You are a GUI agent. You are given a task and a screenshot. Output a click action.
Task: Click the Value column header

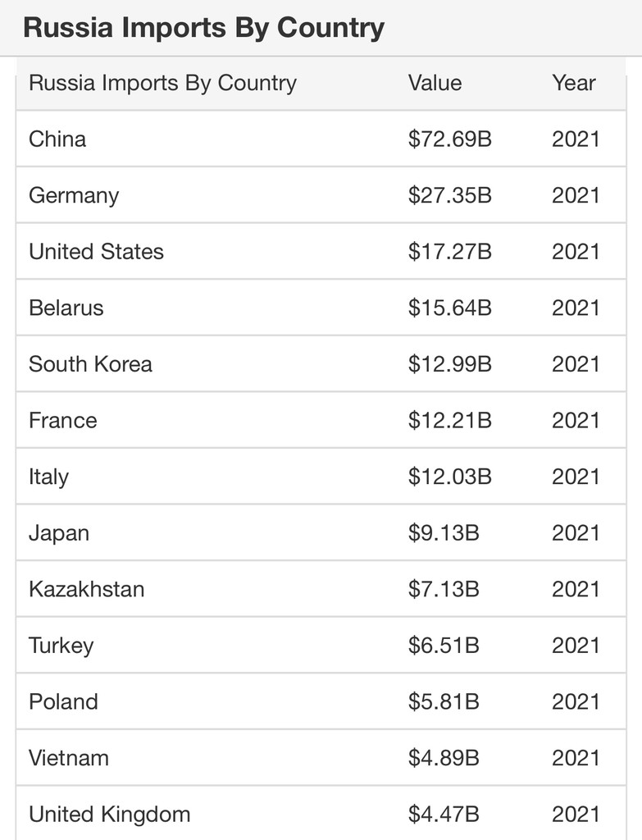(x=435, y=83)
